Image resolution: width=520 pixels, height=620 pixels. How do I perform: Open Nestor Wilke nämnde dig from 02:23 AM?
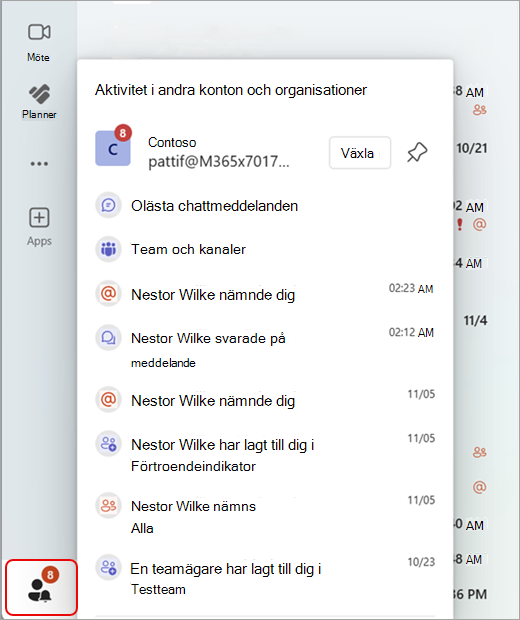[x=265, y=295]
